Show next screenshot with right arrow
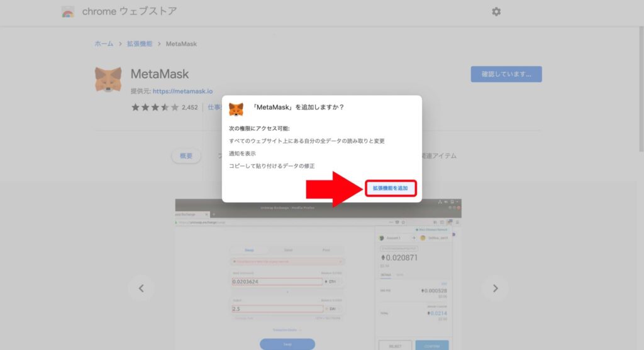 [x=496, y=288]
